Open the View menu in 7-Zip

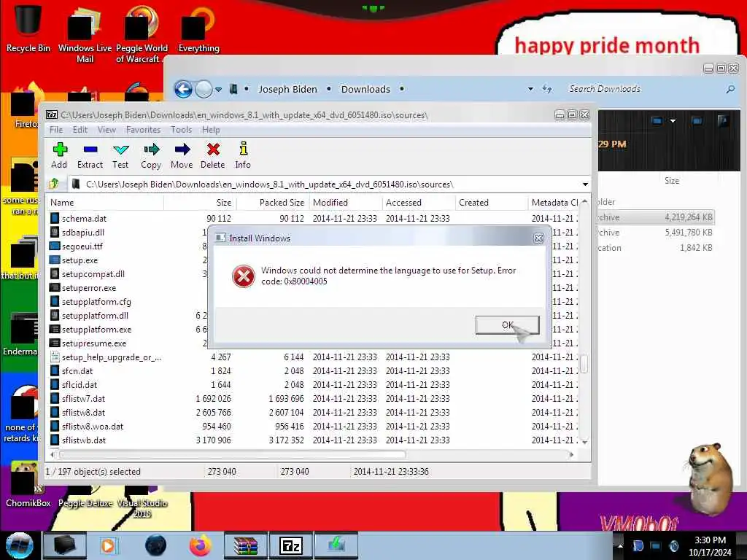click(107, 130)
